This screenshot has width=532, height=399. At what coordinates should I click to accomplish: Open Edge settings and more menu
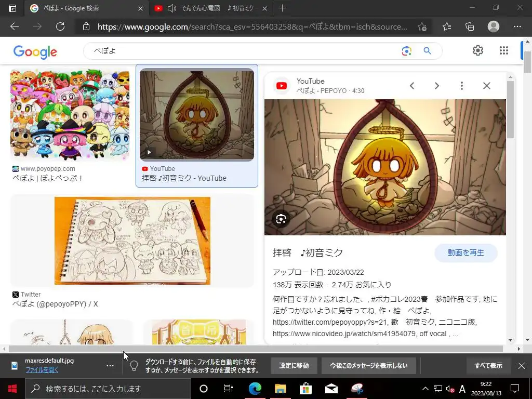pos(517,26)
